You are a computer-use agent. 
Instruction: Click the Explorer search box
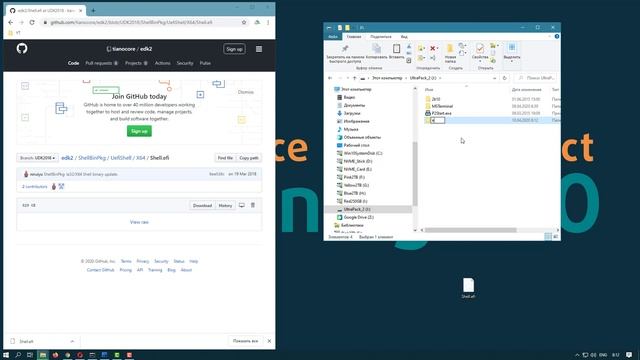(536, 78)
